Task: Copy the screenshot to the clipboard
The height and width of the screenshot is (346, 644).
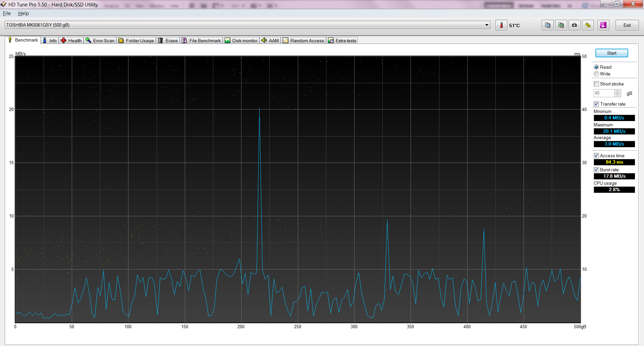Action: point(561,25)
